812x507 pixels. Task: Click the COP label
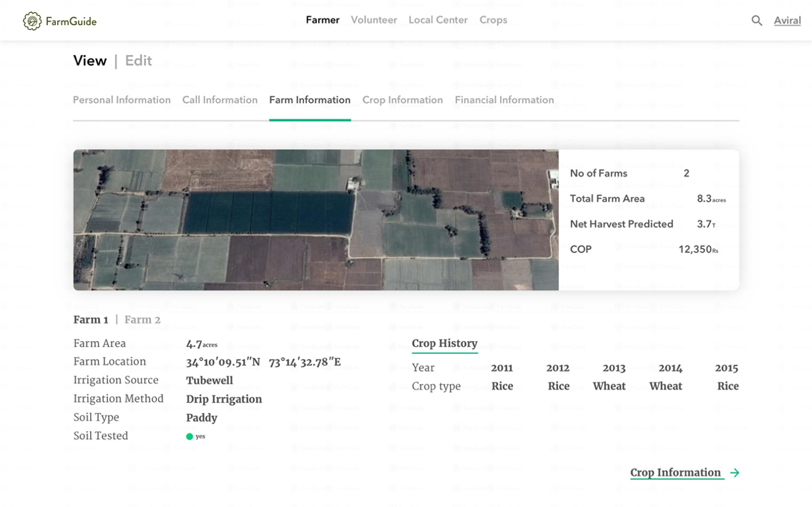tap(580, 250)
